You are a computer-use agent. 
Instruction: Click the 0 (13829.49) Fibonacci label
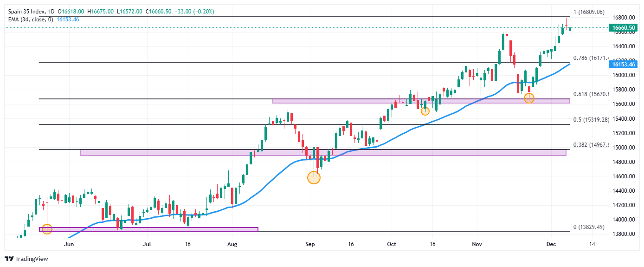coord(589,227)
